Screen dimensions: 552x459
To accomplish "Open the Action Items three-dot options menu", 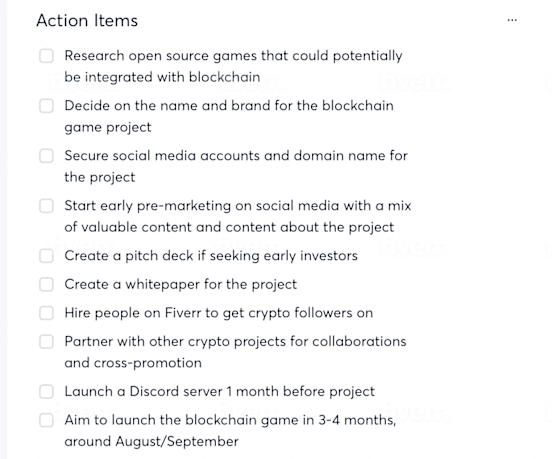I will coord(512,20).
